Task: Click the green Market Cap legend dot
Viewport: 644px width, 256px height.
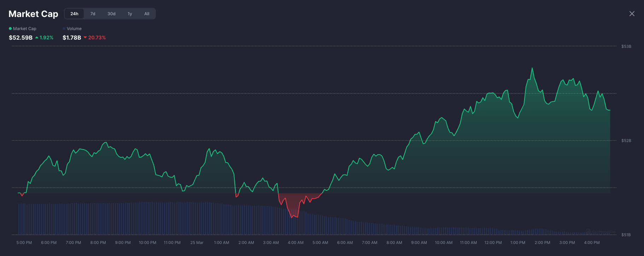Action: pos(10,29)
